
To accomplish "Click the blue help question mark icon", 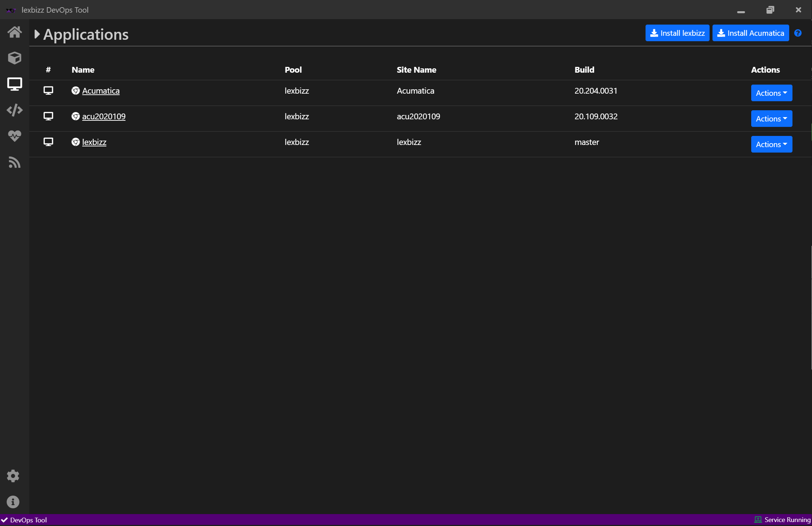I will click(x=798, y=33).
